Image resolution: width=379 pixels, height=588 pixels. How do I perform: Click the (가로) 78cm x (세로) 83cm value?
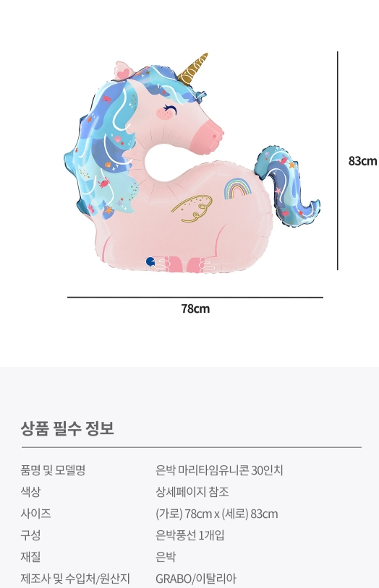pyautogui.click(x=217, y=514)
